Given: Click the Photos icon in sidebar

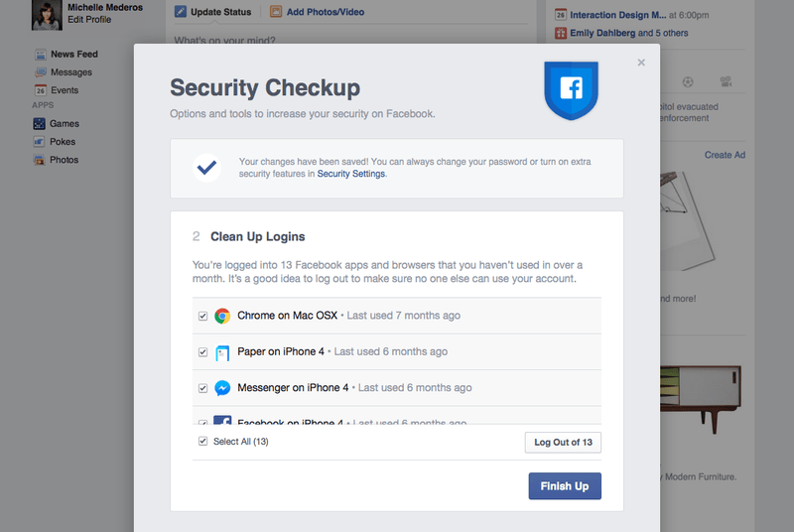Looking at the screenshot, I should (40, 160).
